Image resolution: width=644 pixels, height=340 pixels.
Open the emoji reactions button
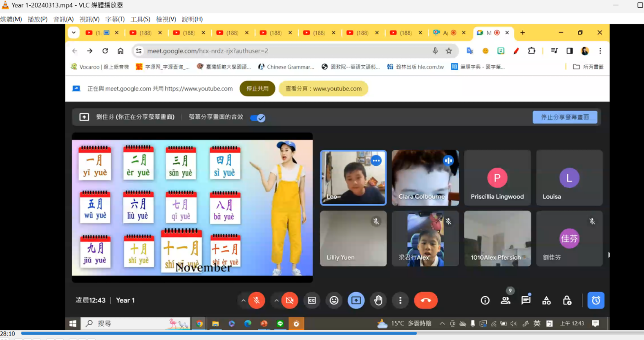pyautogui.click(x=334, y=300)
